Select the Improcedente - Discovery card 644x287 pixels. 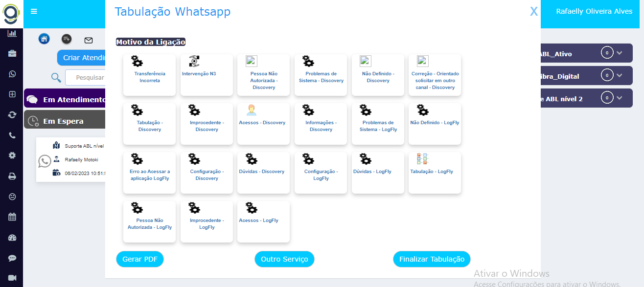click(207, 124)
